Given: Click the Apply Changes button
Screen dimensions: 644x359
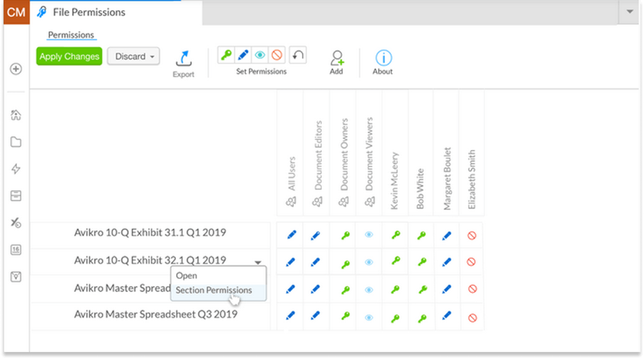Looking at the screenshot, I should (x=69, y=57).
